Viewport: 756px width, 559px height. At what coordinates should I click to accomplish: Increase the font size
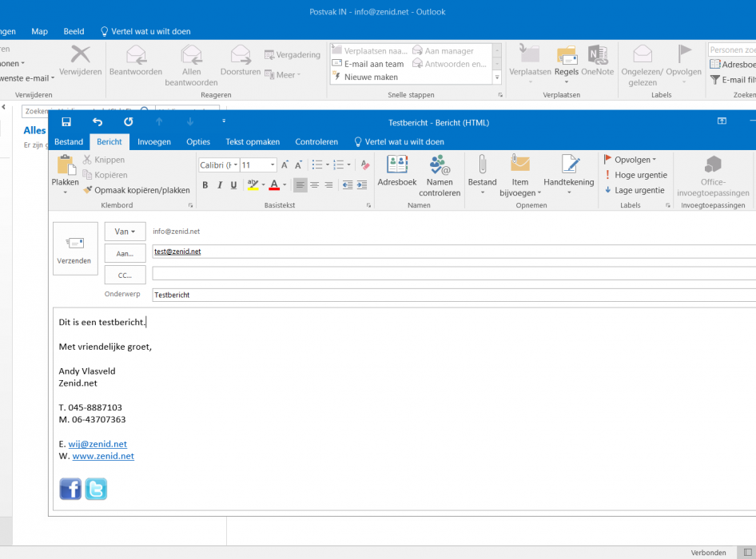point(285,165)
